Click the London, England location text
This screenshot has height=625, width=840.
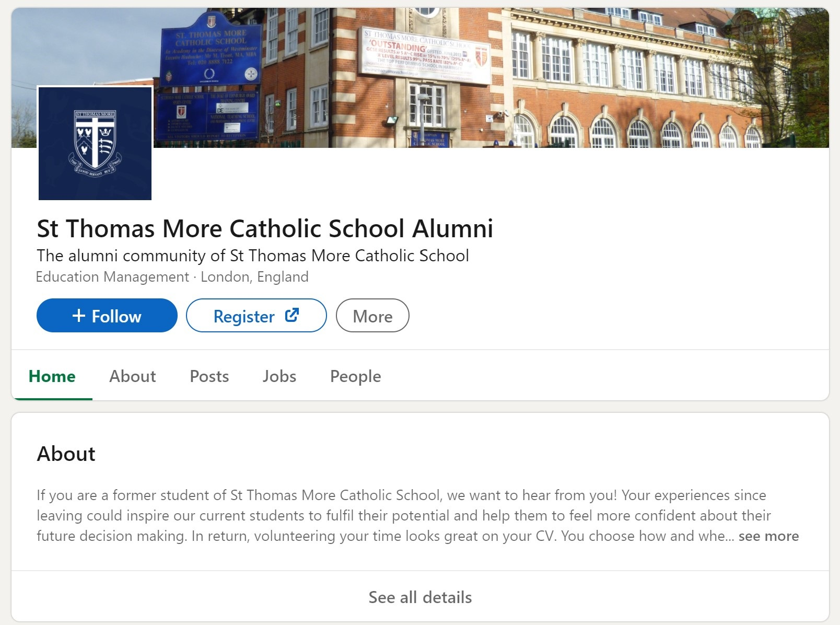(x=254, y=276)
